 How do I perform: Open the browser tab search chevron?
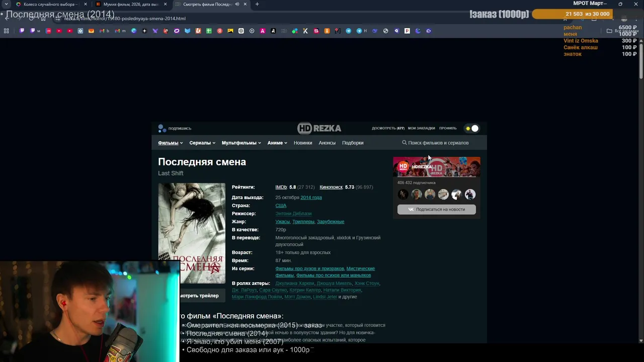6,4
